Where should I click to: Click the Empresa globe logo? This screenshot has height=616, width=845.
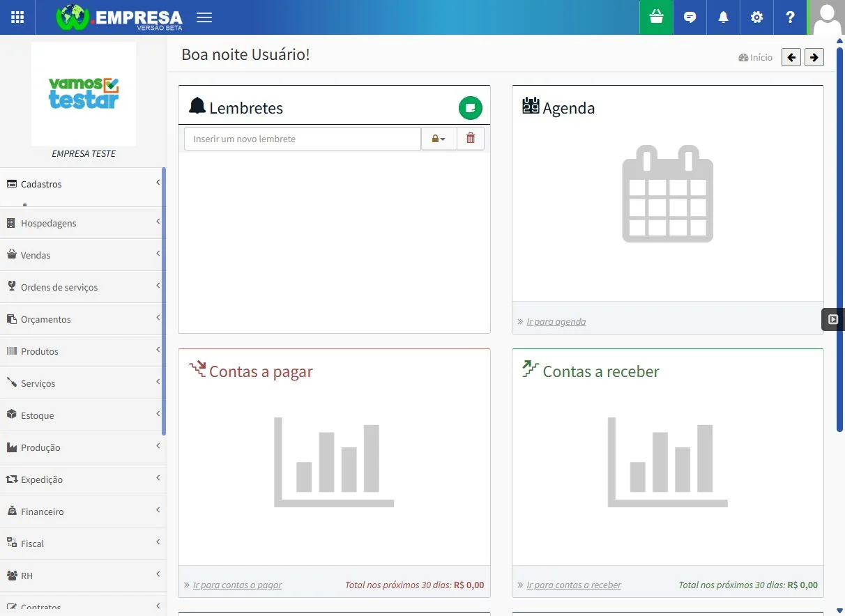(x=119, y=17)
